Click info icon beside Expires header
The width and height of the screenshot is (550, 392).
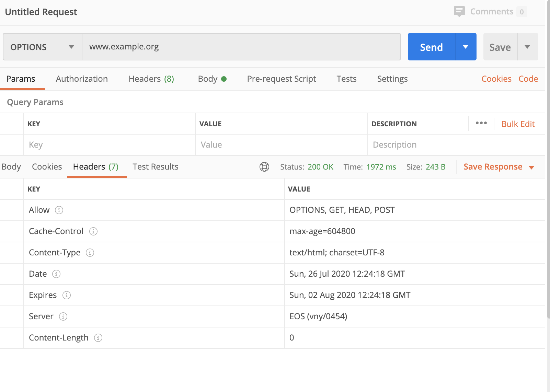(x=67, y=295)
